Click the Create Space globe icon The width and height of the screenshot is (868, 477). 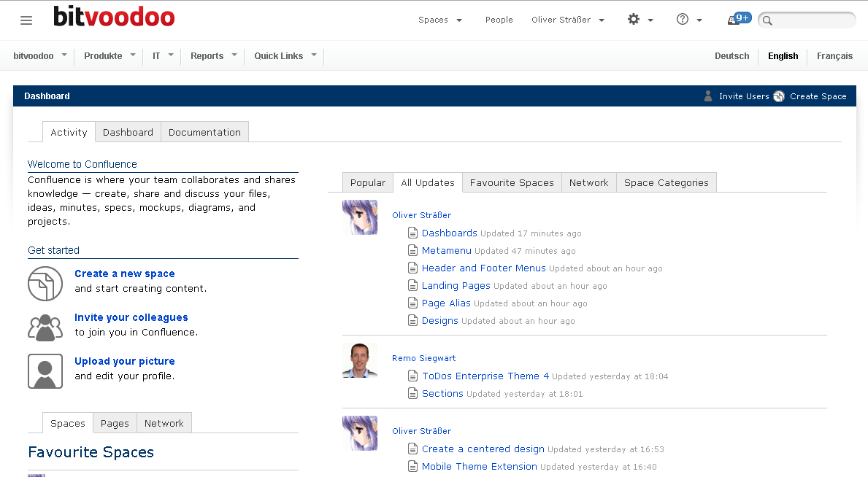(x=778, y=96)
